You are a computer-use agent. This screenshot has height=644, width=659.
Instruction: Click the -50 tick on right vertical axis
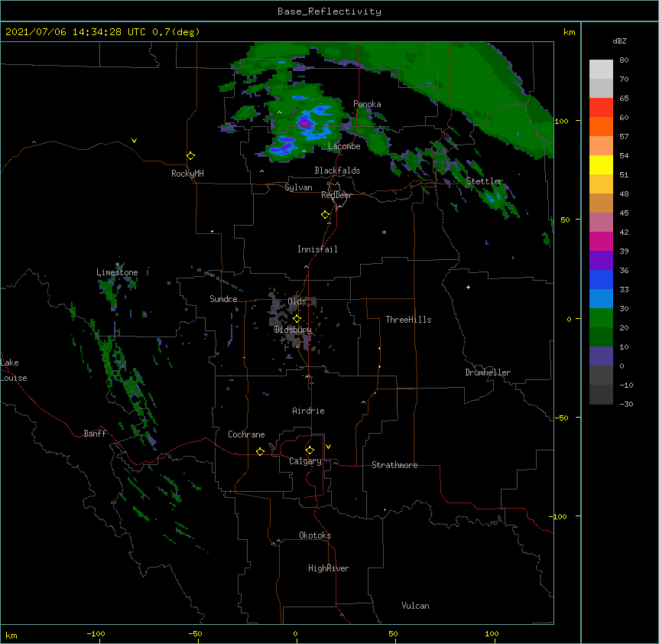point(562,418)
